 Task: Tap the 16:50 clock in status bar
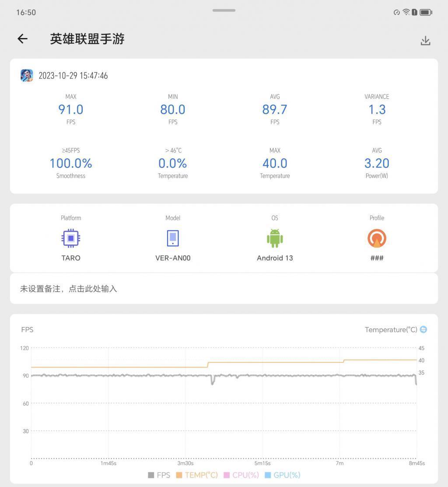[x=26, y=12]
